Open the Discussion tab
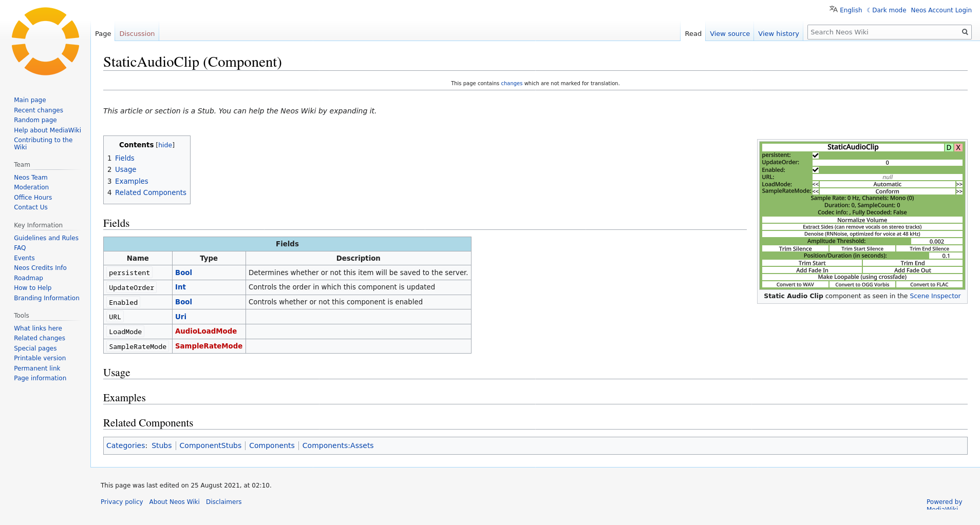The width and height of the screenshot is (980, 525). [x=137, y=34]
